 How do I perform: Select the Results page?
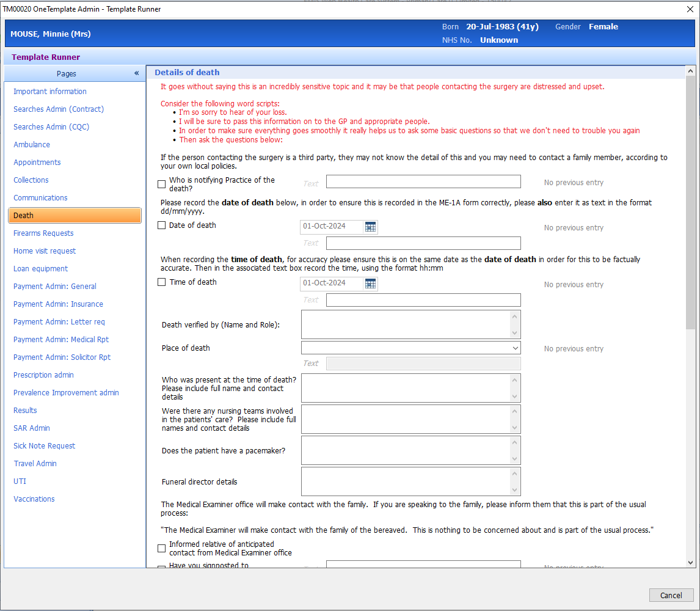(25, 411)
